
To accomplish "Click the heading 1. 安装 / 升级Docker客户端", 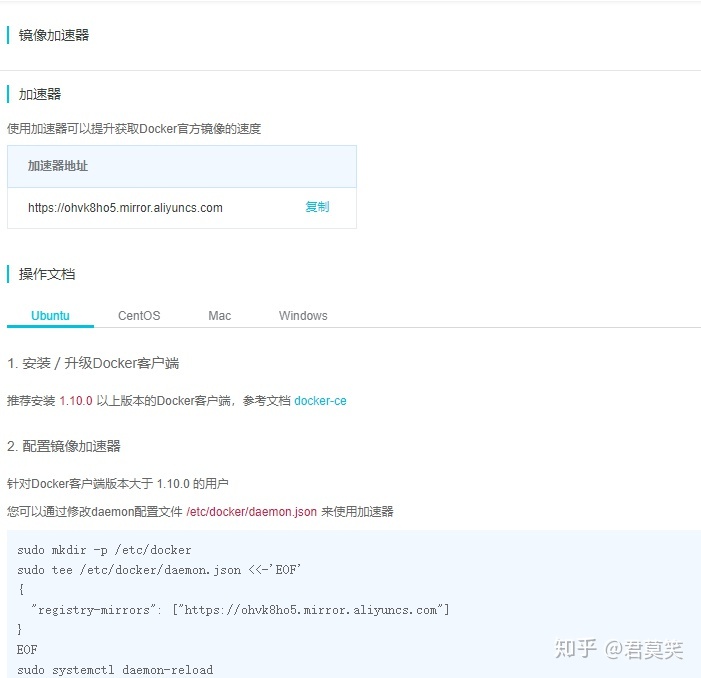I will tap(93, 363).
